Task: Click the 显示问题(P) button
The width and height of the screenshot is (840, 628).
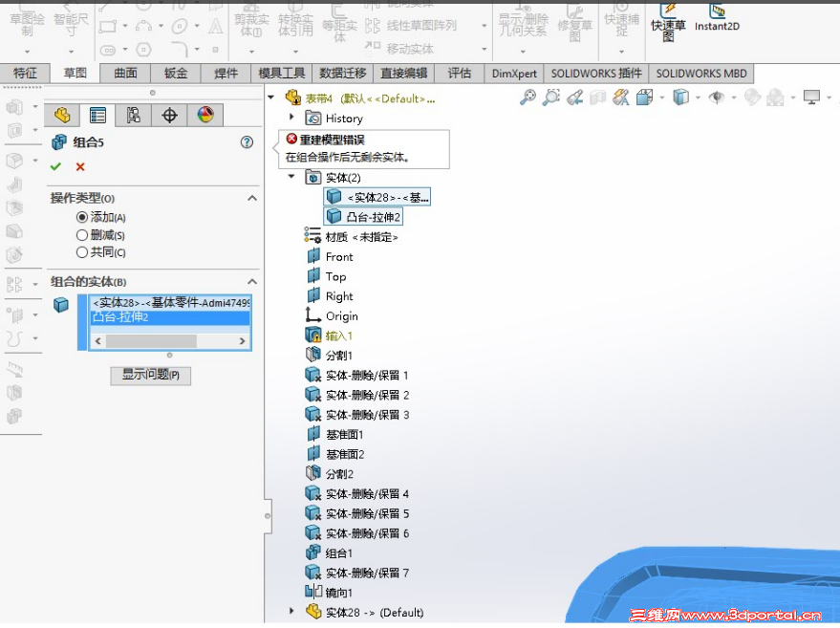Action: click(x=151, y=375)
